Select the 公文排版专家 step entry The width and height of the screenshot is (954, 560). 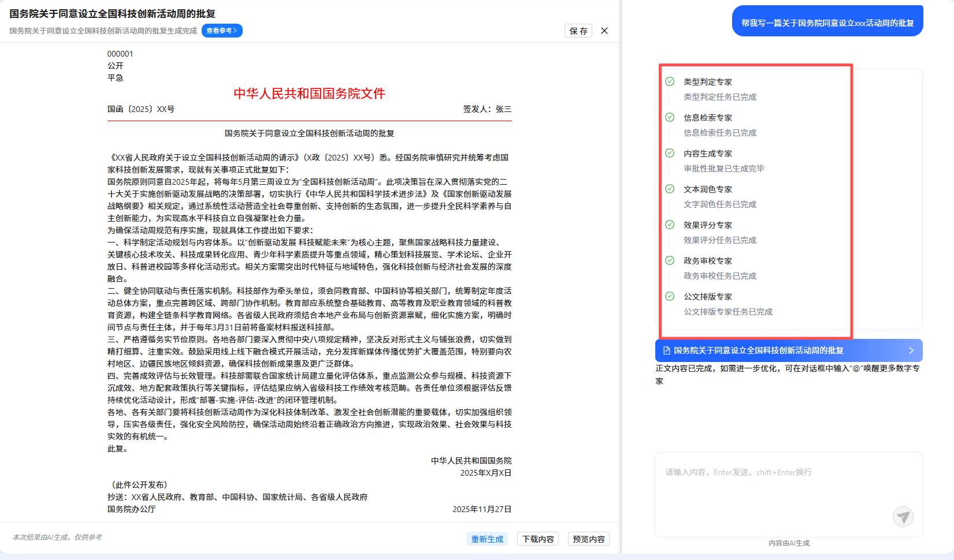pyautogui.click(x=708, y=297)
